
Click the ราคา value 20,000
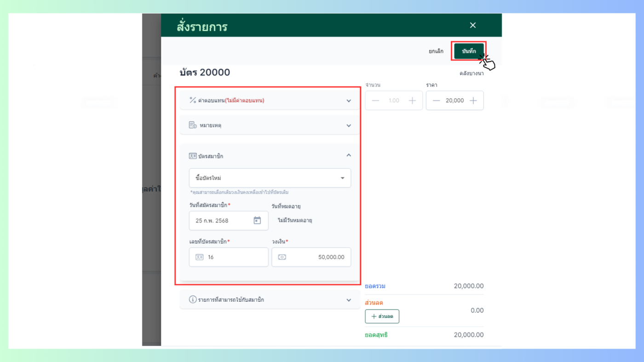coord(454,100)
